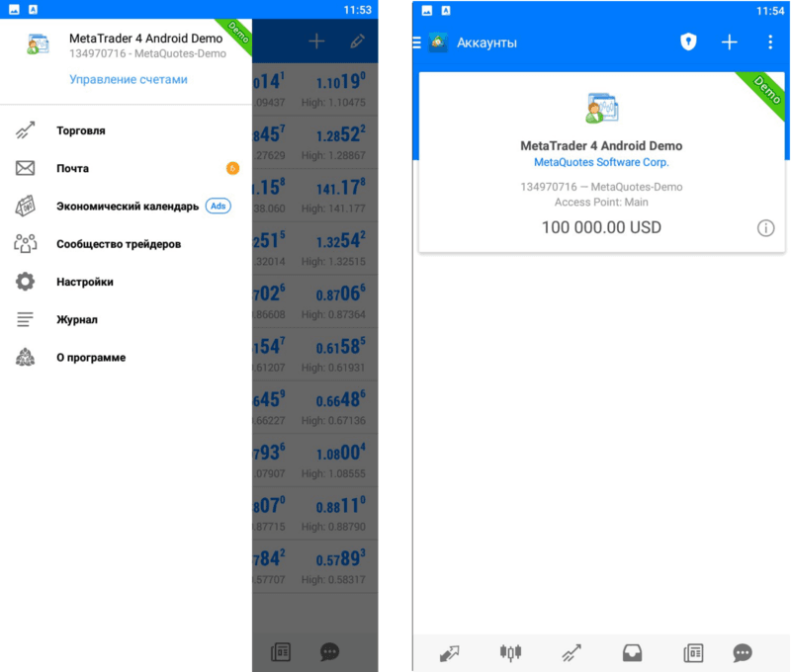This screenshot has height=672, width=791.
Task: Click dimmed plus icon in quotes toolbar
Action: (316, 42)
